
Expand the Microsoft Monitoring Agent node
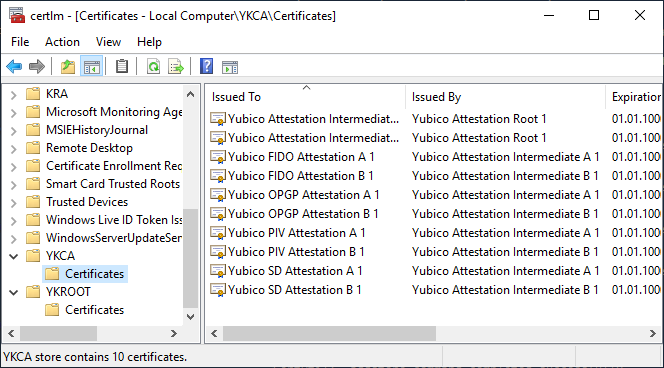coord(14,113)
